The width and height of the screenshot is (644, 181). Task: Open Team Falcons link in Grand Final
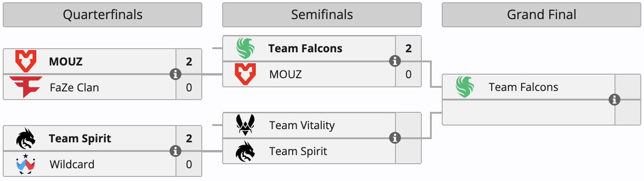(524, 87)
